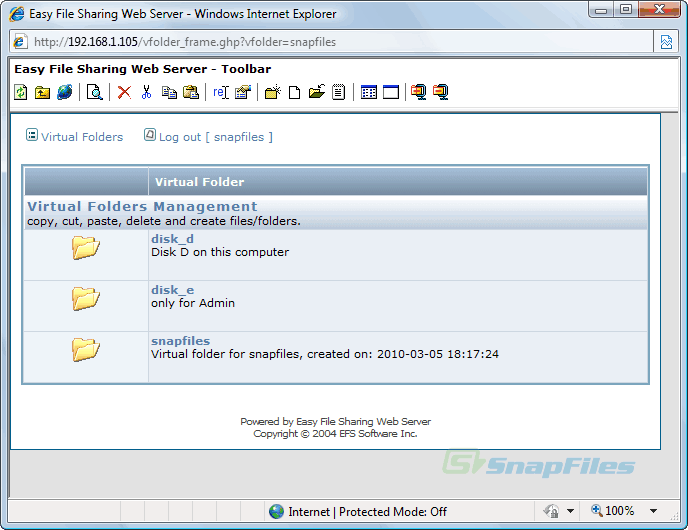Open the disk_e folder link
688x530 pixels.
point(172,290)
